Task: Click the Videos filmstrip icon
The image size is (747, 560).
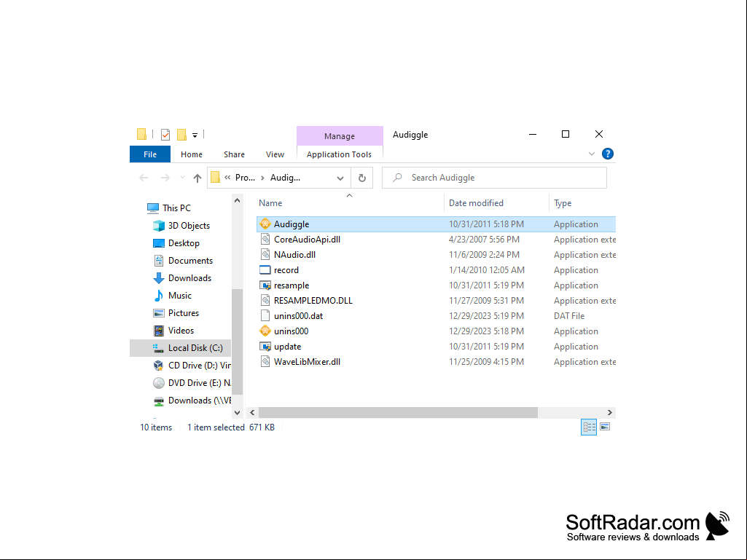Action: point(159,331)
